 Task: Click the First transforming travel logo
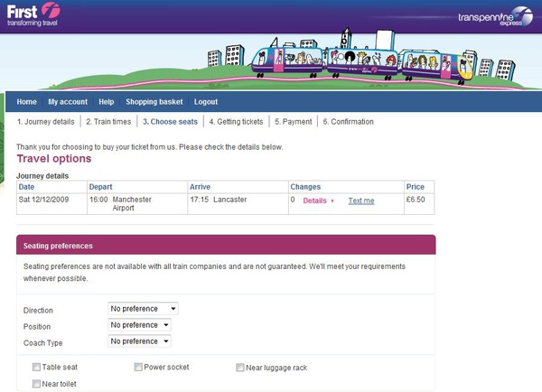click(33, 14)
